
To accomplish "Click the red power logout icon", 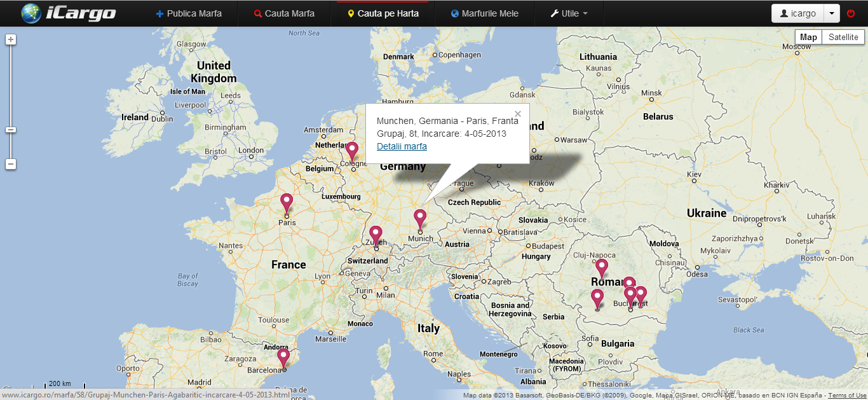I will coord(851,13).
